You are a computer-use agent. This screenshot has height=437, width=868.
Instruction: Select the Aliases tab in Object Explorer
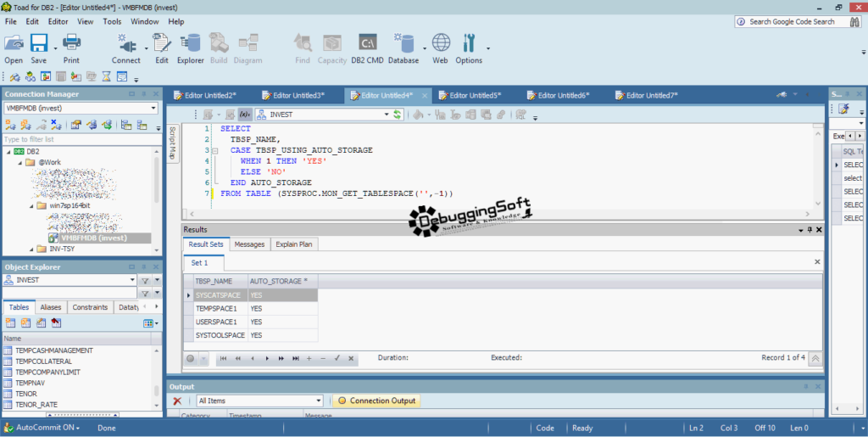pyautogui.click(x=50, y=307)
